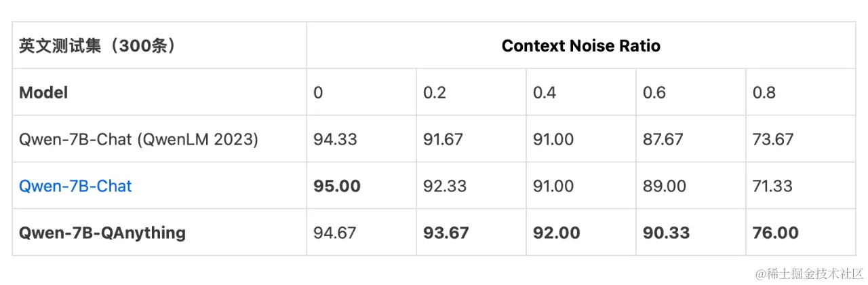868x285 pixels.
Task: Select the 73.67 score cell
Action: pos(773,139)
